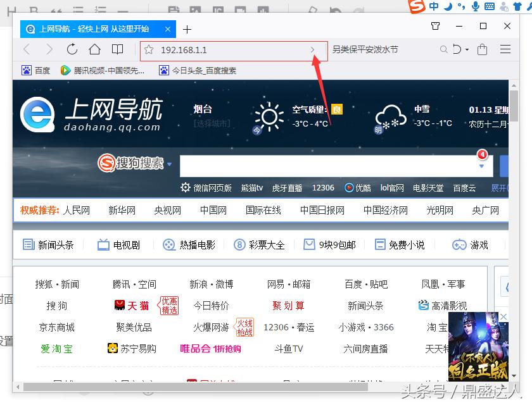Refresh the current page
This screenshot has height=405, width=532.
pos(72,49)
